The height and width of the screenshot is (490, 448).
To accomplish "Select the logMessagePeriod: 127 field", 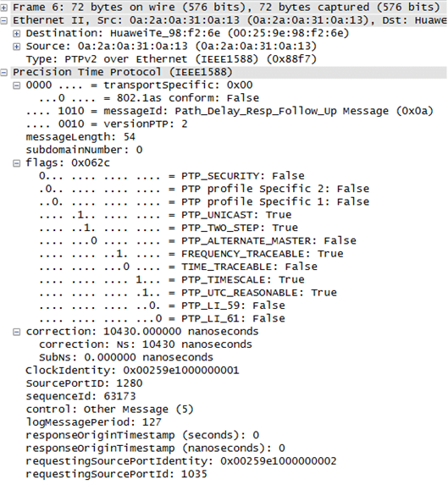I will point(93,422).
